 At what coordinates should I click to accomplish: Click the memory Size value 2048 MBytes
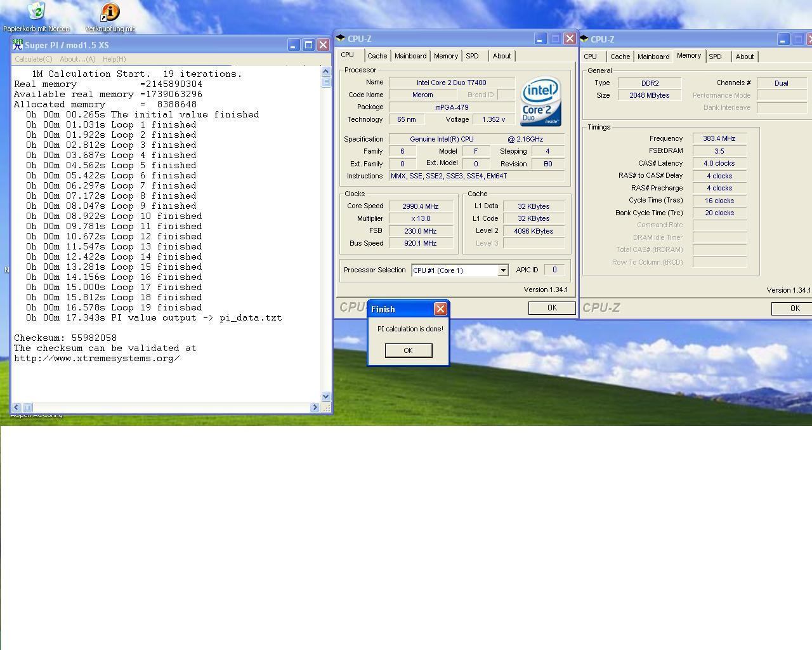pos(650,95)
